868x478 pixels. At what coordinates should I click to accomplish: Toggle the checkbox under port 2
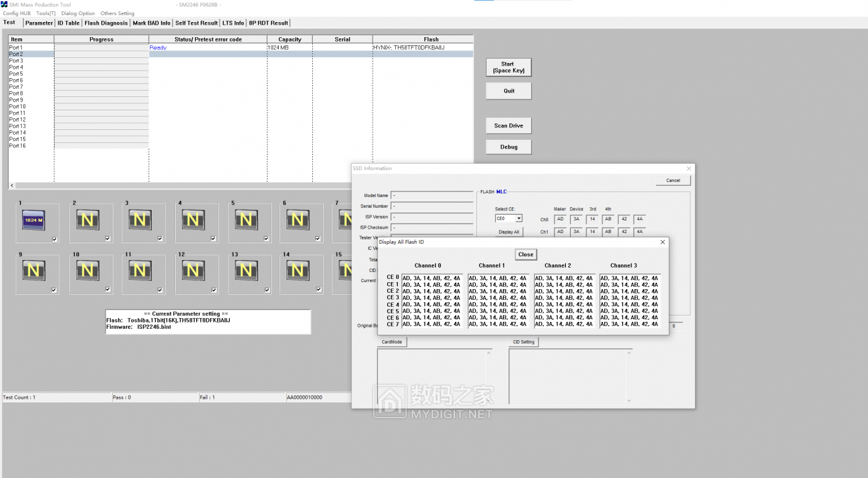click(108, 239)
